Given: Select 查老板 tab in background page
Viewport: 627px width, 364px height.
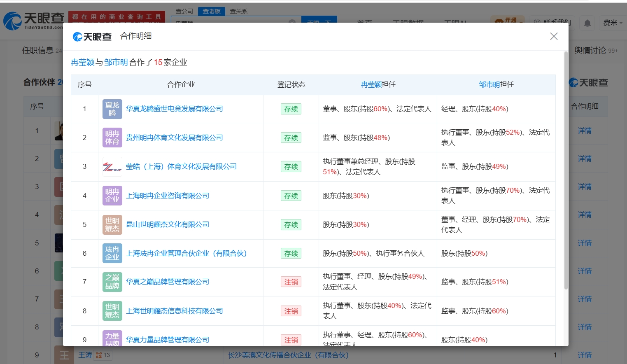Looking at the screenshot, I should click(212, 11).
